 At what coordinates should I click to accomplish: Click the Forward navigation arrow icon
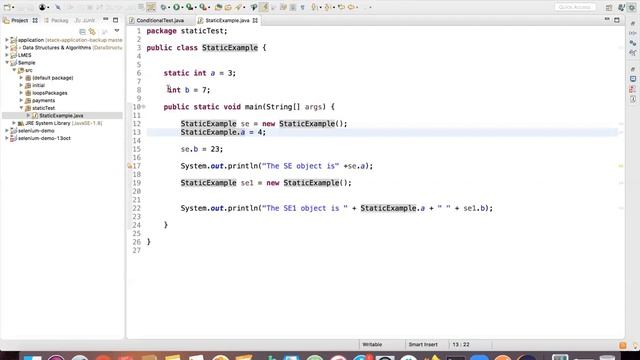pyautogui.click(x=351, y=7)
